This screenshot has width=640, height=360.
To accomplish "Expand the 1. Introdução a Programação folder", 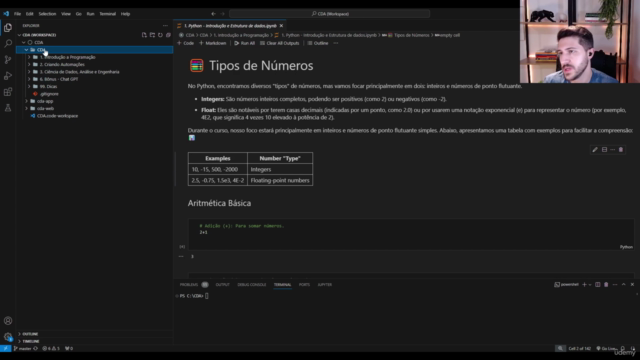I will 29,57.
